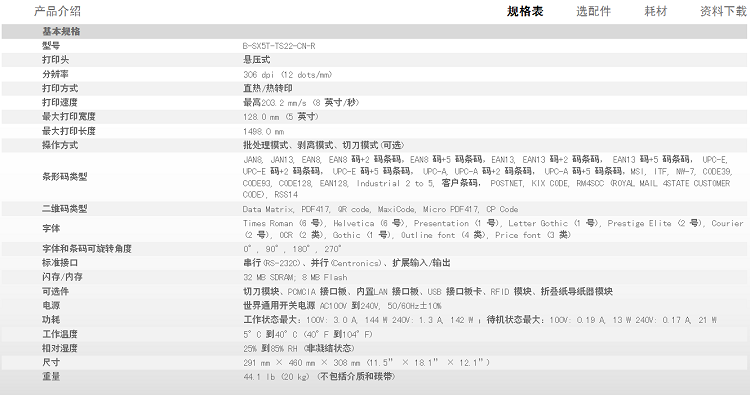Click the 电源 label
The height and width of the screenshot is (395, 750).
click(51, 305)
